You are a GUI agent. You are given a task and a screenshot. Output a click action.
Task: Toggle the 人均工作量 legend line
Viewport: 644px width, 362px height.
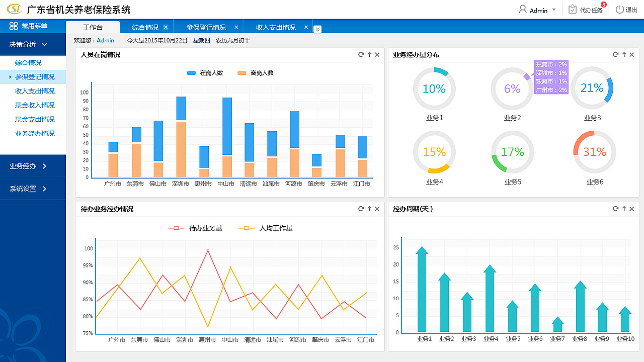click(x=266, y=228)
